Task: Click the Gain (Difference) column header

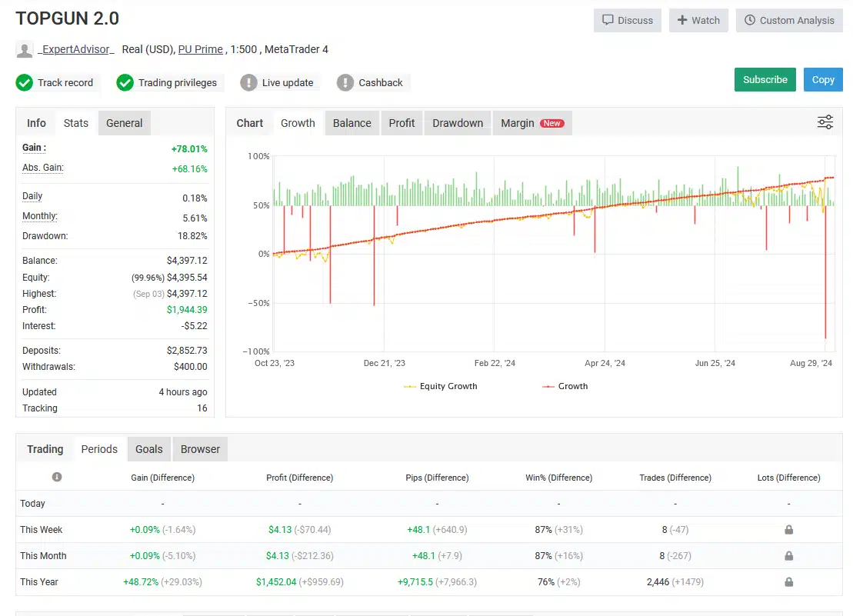Action: pyautogui.click(x=162, y=478)
